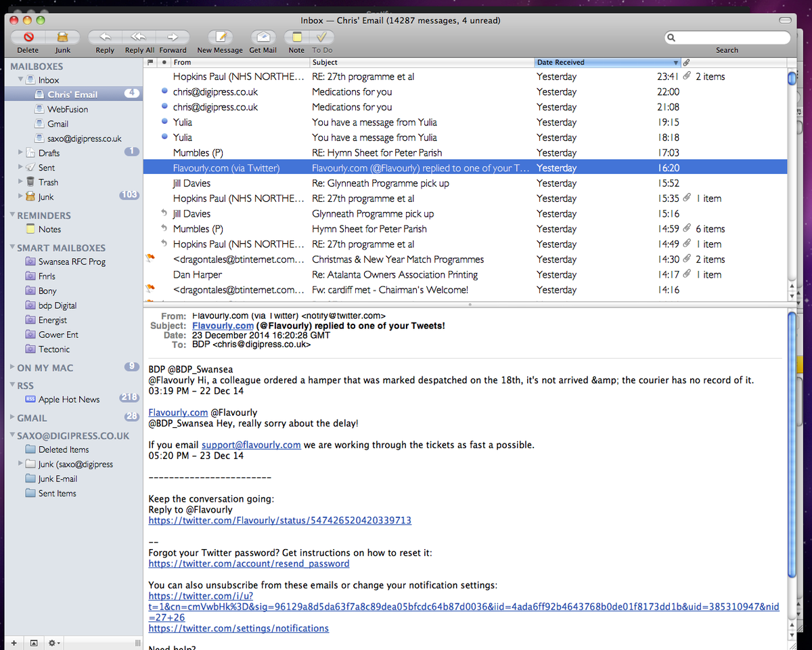
Task: Open the Sent mailbox
Action: (47, 168)
